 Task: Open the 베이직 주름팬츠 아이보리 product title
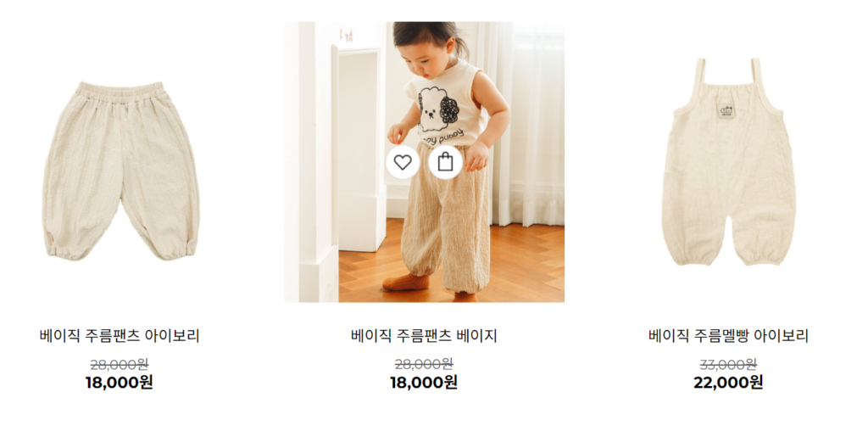120,336
